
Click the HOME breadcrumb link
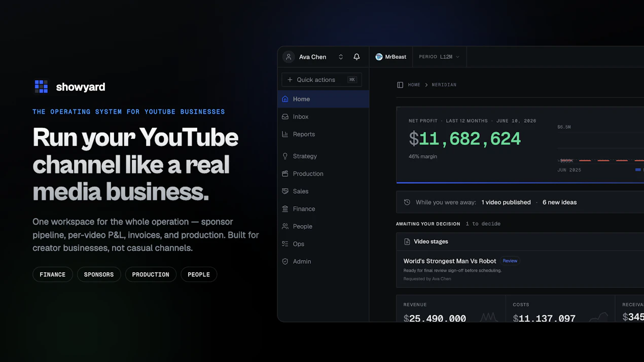(x=414, y=85)
